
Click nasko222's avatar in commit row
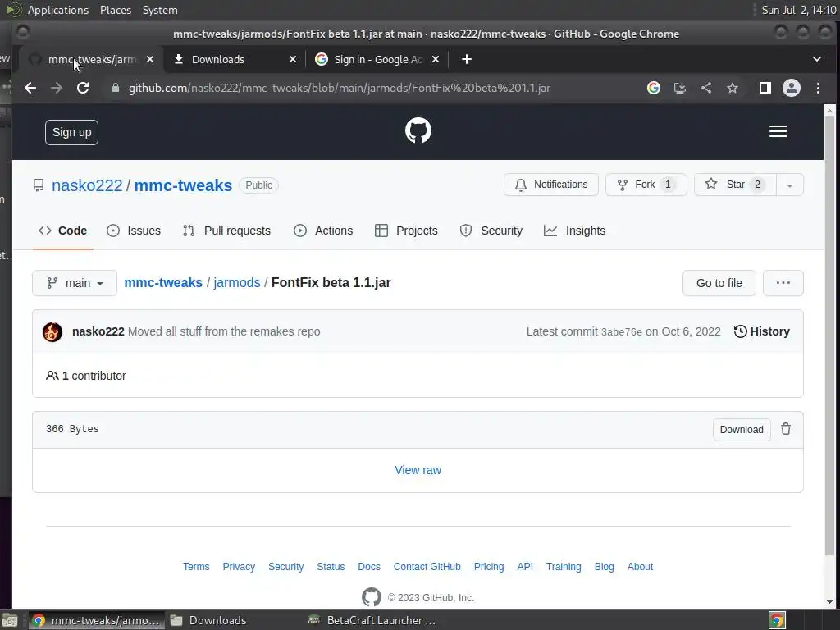52,332
